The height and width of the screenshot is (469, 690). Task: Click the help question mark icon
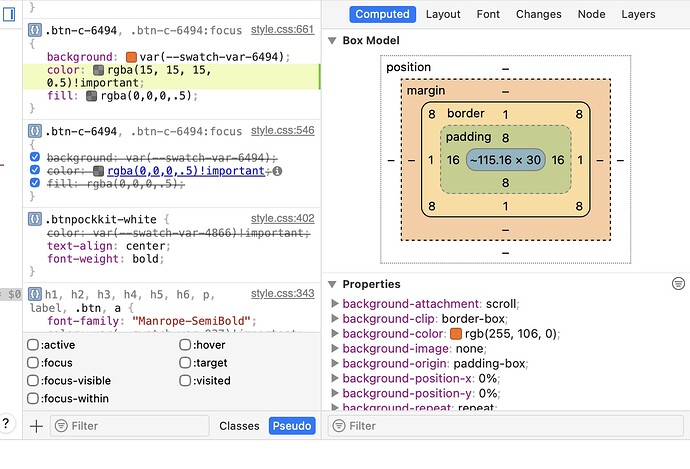coord(6,424)
